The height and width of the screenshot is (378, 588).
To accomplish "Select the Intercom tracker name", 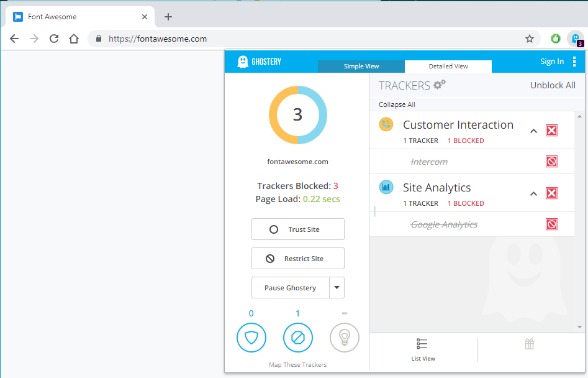I will (429, 162).
